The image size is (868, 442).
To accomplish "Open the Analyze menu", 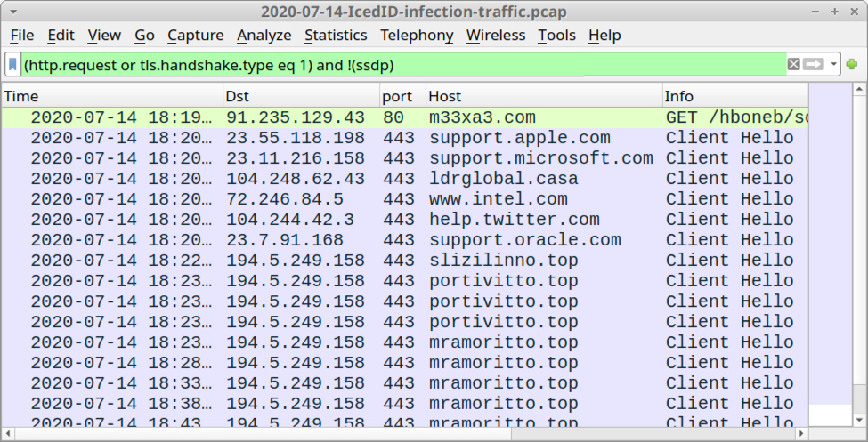I will (264, 36).
